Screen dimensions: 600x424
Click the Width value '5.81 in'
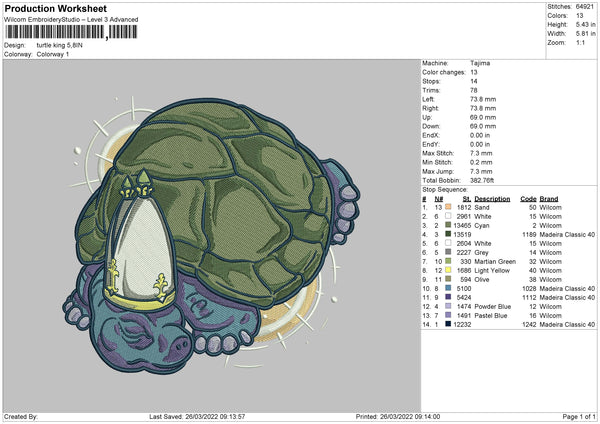pos(585,34)
